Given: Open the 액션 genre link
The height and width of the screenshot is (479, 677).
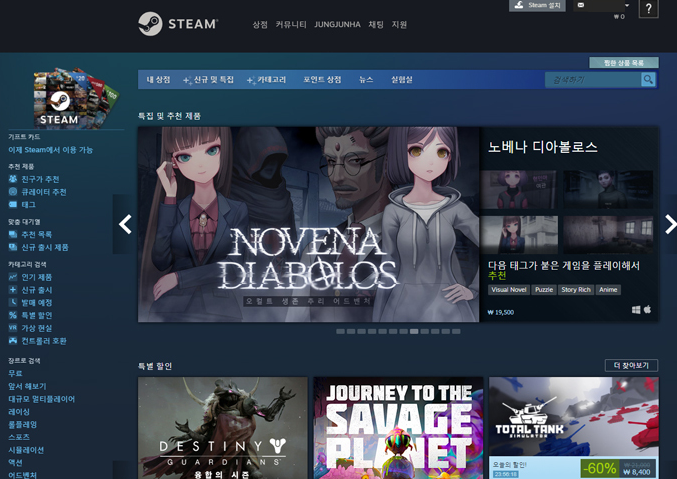Looking at the screenshot, I should point(15,462).
